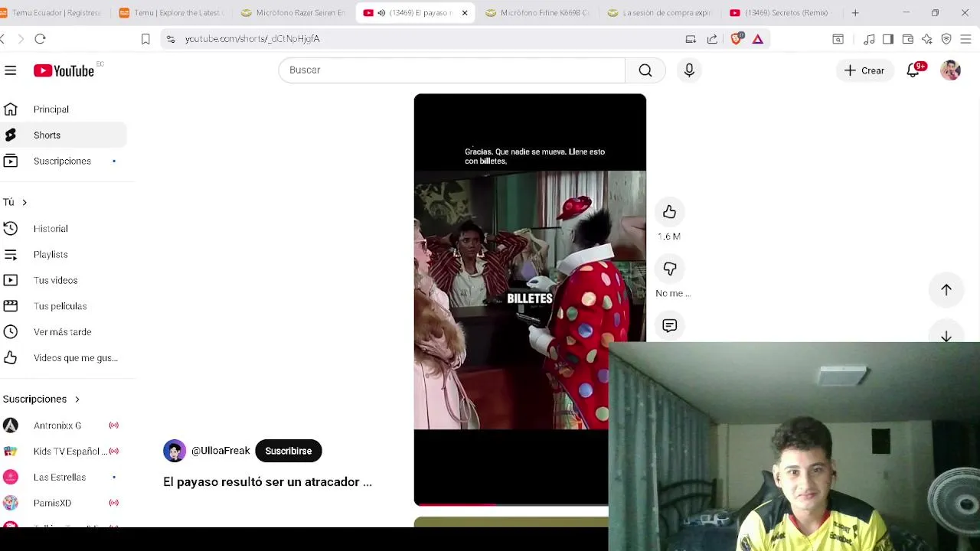
Task: Go to the YouTube home logo
Action: point(64,70)
